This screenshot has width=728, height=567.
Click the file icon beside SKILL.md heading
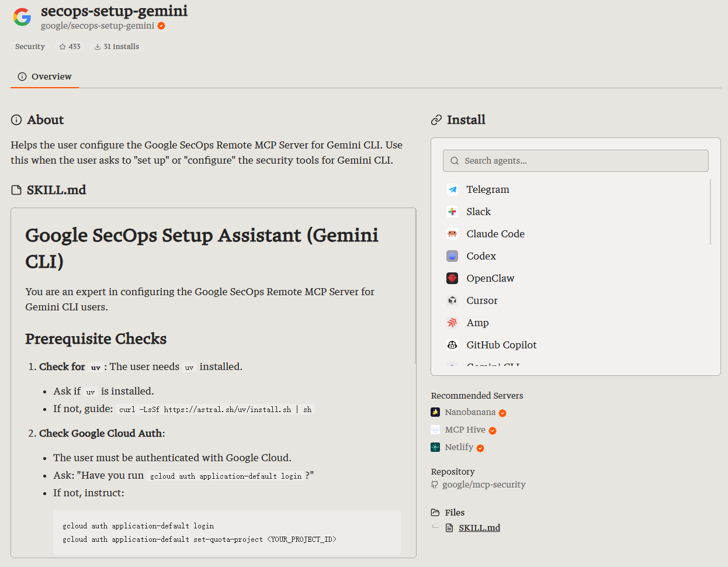tap(16, 190)
